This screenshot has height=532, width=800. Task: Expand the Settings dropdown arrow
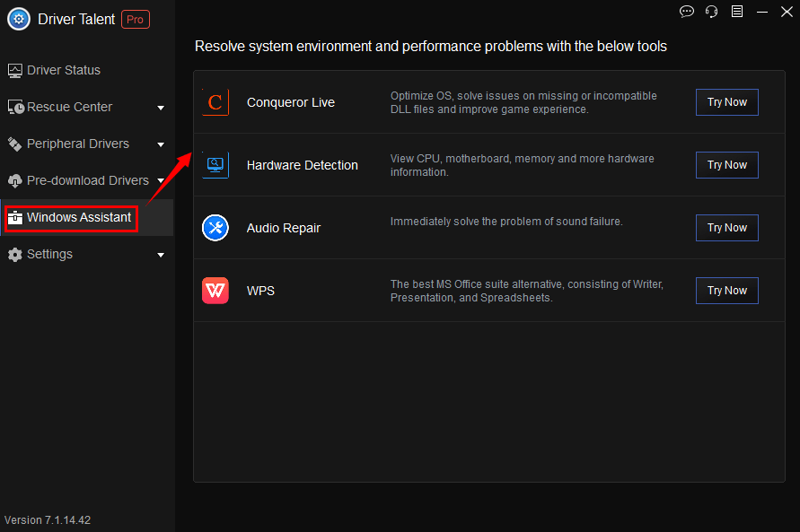click(161, 255)
